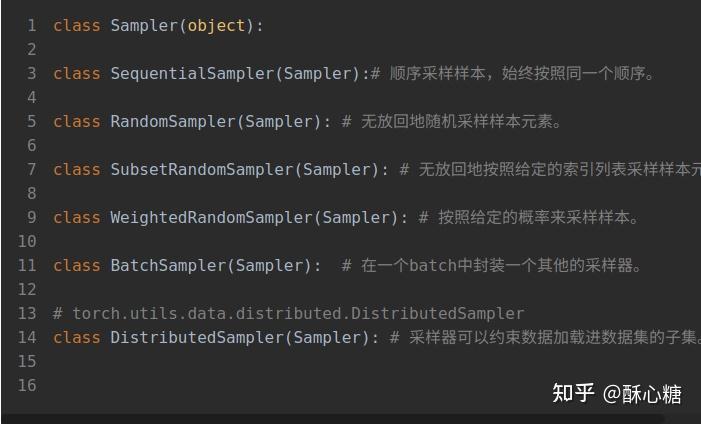
Task: Click the SubsetRandomSampler class name
Action: click(202, 169)
